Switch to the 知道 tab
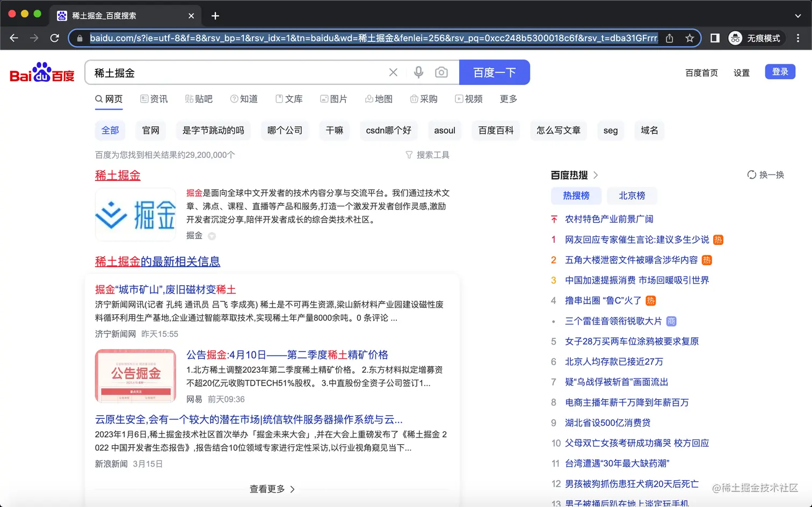 [x=244, y=99]
